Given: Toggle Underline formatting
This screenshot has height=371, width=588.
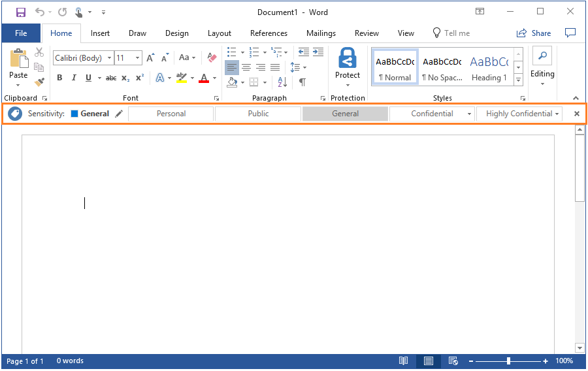Looking at the screenshot, I should [x=88, y=78].
